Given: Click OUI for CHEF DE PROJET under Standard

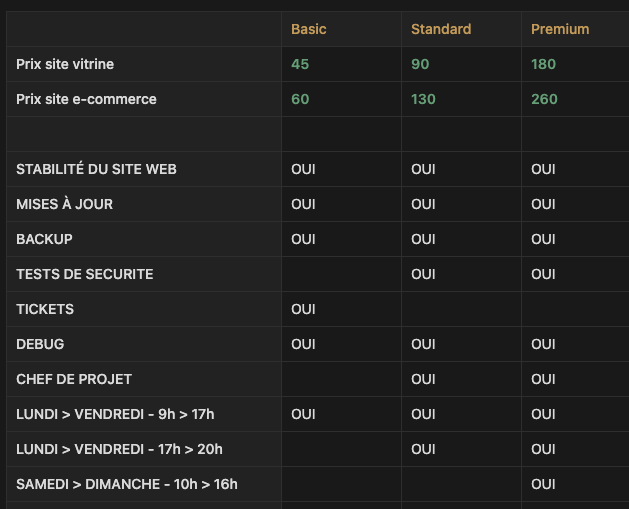Looking at the screenshot, I should 423,379.
